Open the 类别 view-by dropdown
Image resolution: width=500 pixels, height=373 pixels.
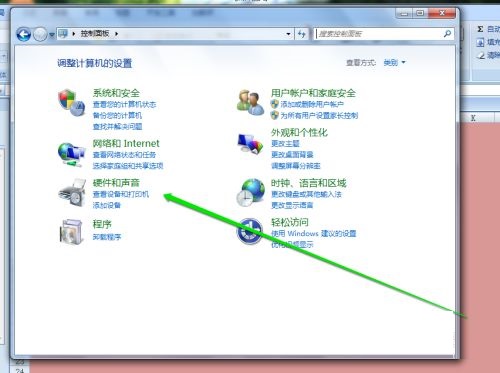(x=394, y=62)
